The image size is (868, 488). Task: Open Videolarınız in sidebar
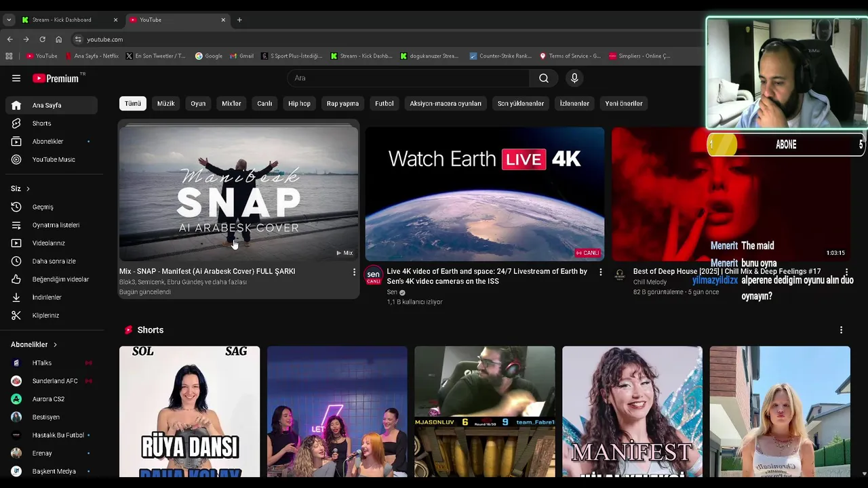52,243
